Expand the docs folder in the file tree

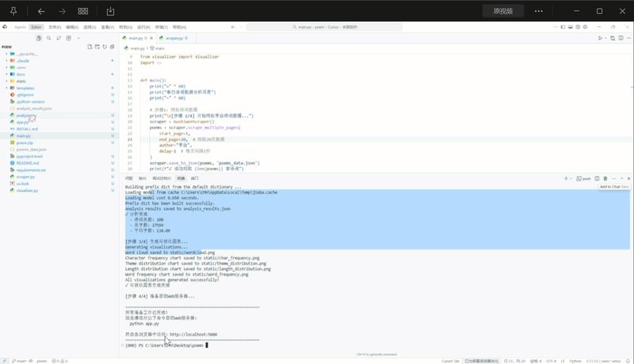pyautogui.click(x=20, y=74)
